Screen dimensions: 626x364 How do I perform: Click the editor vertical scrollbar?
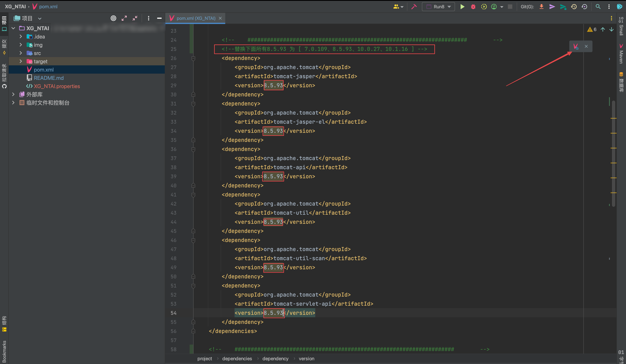[x=613, y=154]
